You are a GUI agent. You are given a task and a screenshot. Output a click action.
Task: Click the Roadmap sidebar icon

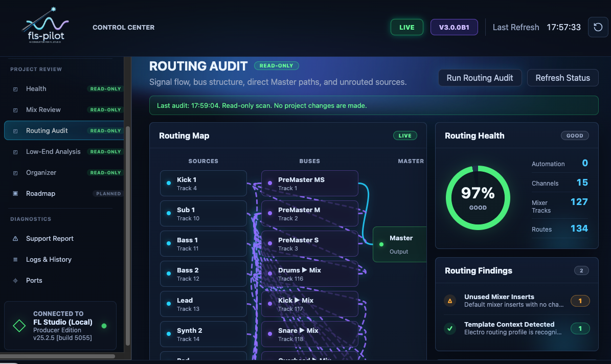click(15, 194)
